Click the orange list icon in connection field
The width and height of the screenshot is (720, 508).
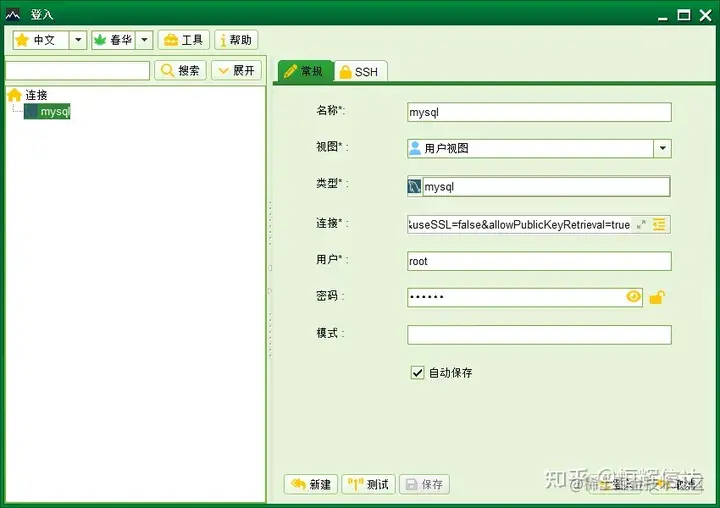click(x=659, y=225)
